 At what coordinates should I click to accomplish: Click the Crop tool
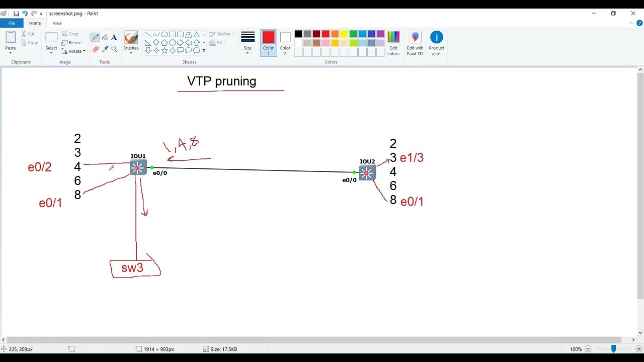tap(70, 34)
